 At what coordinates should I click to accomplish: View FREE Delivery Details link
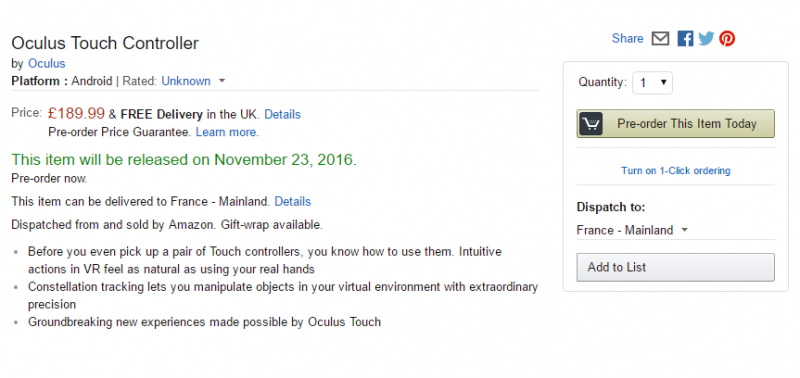(282, 114)
